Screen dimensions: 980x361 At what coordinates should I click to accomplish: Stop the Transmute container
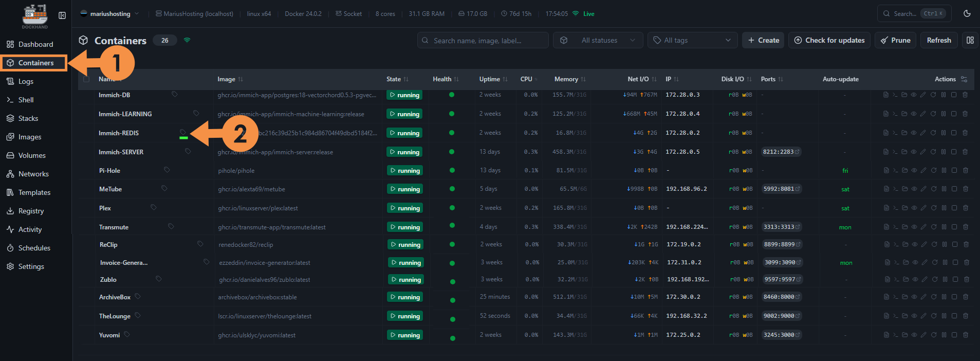tap(954, 227)
